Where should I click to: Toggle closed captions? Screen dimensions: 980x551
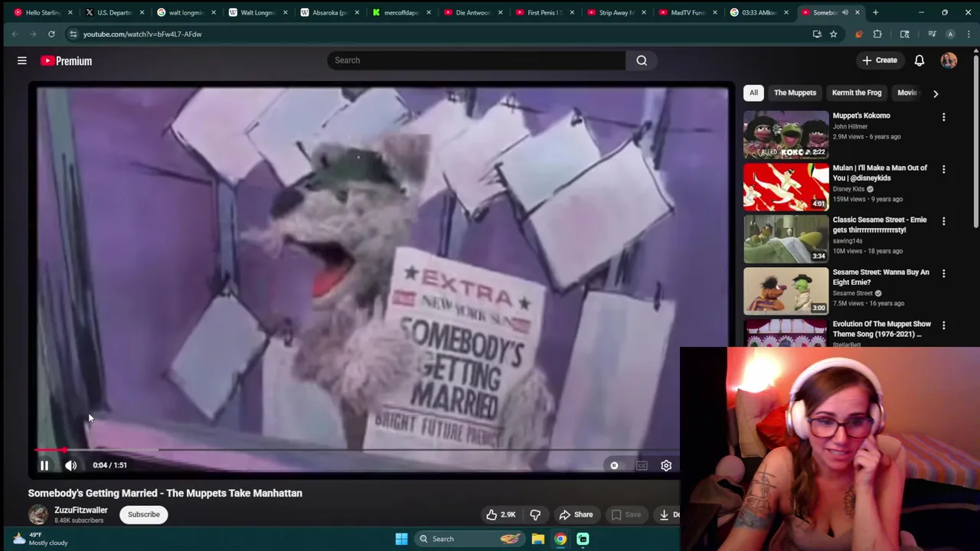tap(642, 465)
